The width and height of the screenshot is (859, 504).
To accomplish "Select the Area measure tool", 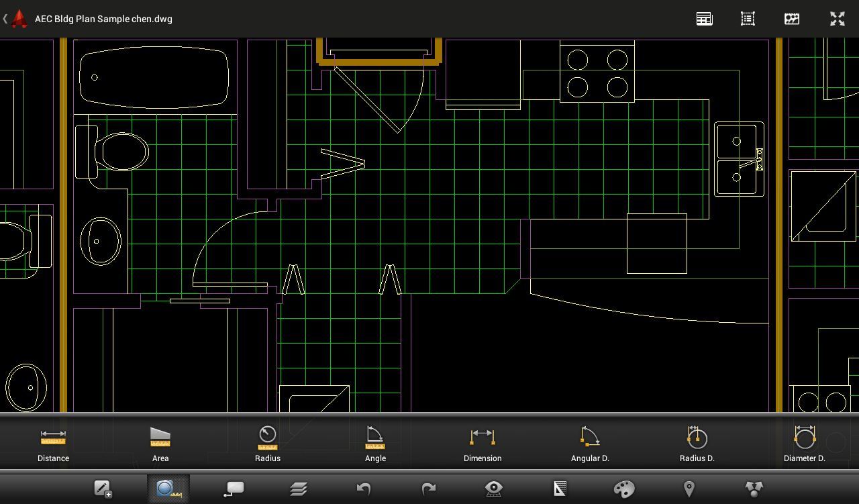I will tap(160, 444).
